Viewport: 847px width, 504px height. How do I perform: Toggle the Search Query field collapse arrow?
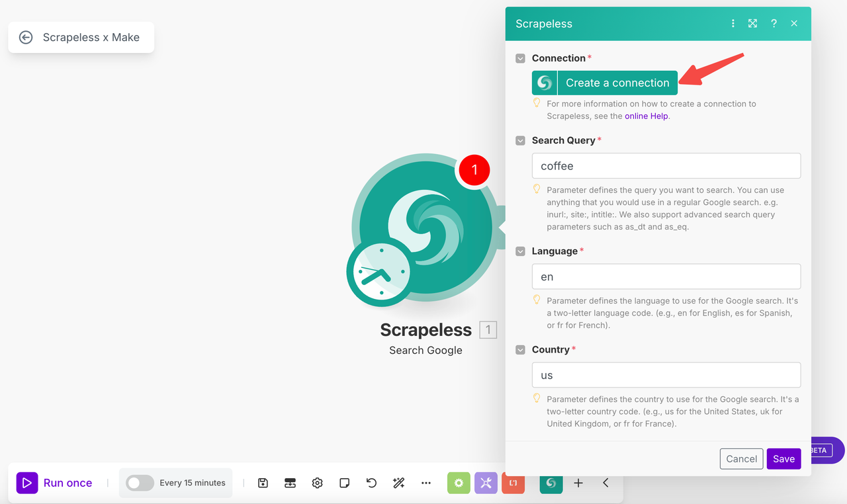(521, 140)
